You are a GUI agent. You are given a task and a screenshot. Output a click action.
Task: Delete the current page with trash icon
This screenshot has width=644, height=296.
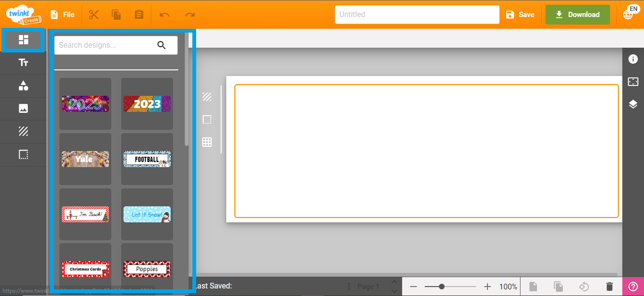(x=609, y=286)
